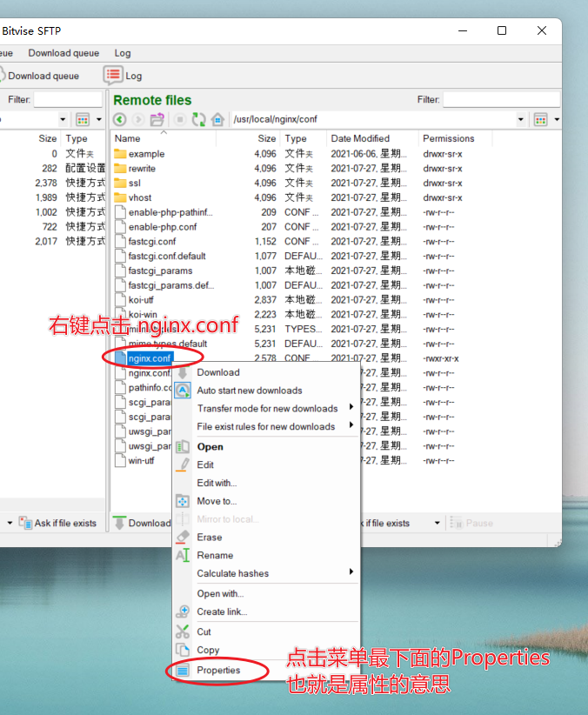Open the remote if file exists dropdown

pos(437,523)
